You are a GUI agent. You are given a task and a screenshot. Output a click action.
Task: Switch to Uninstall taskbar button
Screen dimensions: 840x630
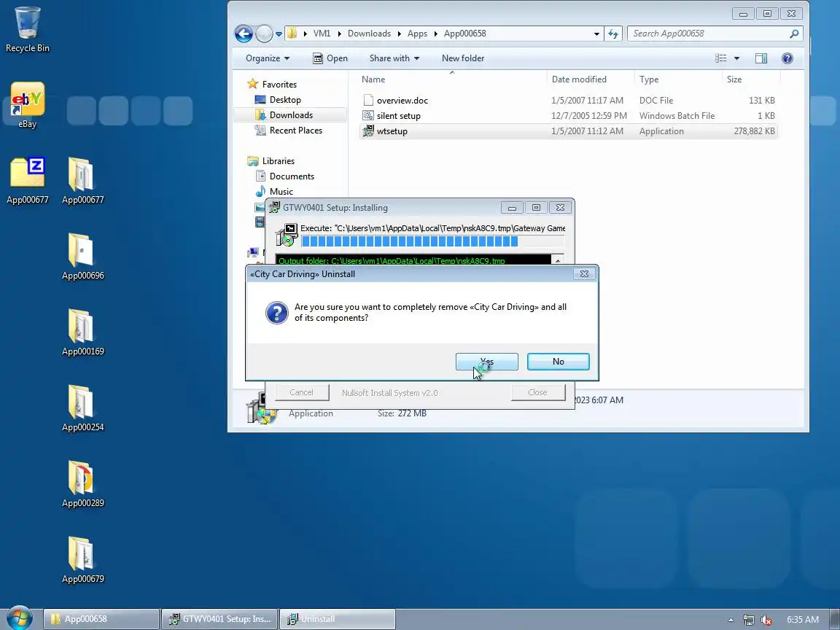338,619
